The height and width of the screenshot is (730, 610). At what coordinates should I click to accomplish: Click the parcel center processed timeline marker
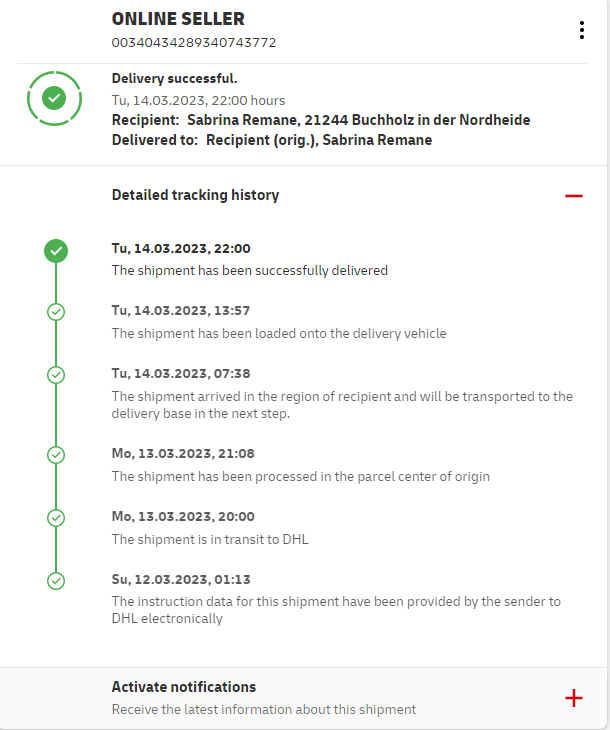(x=56, y=455)
